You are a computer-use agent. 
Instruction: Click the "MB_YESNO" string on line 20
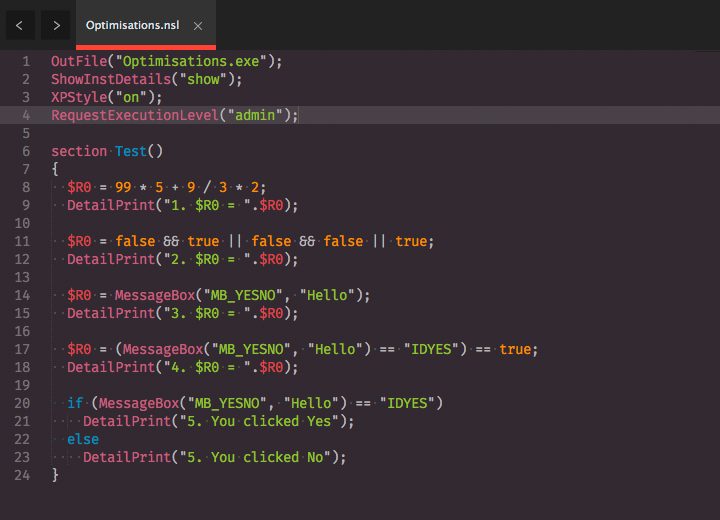(227, 403)
